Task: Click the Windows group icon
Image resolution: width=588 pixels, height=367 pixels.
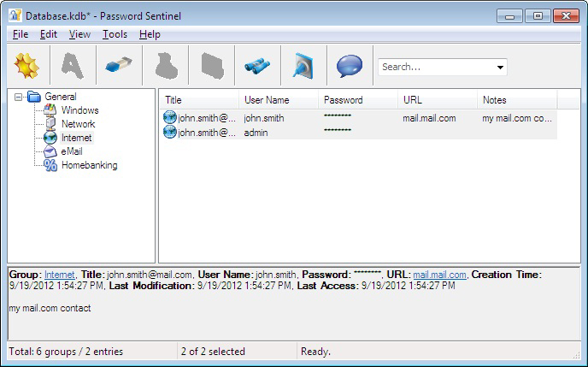Action: [x=50, y=110]
